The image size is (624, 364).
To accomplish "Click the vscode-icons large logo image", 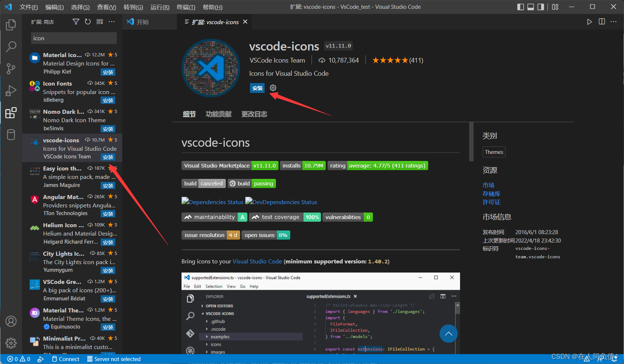I will point(211,68).
